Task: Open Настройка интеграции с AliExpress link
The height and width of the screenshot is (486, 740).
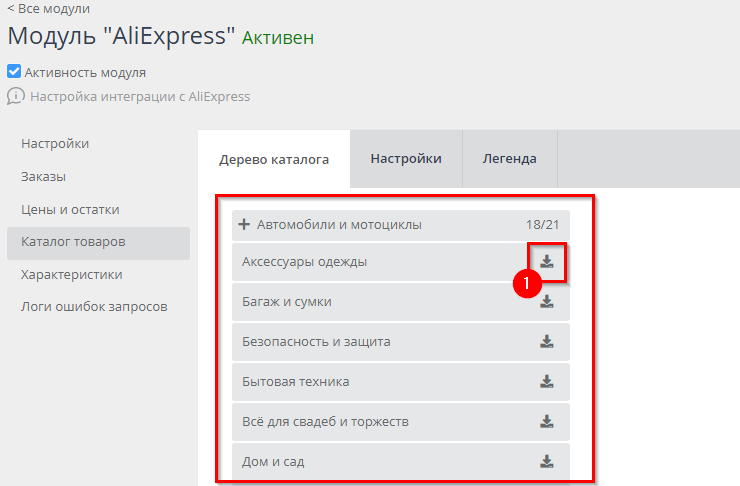Action: point(140,96)
